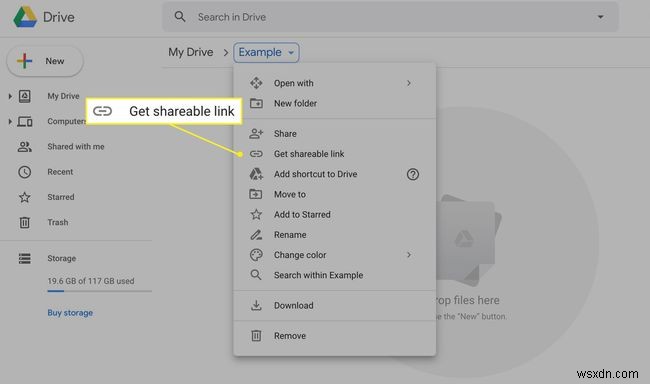Click the Rename pencil icon
The height and width of the screenshot is (384, 650).
point(256,235)
